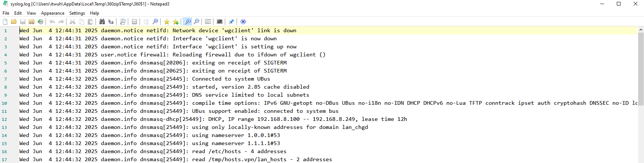The height and width of the screenshot is (163, 644).
Task: Open Replace text tool icon
Action: tap(111, 22)
